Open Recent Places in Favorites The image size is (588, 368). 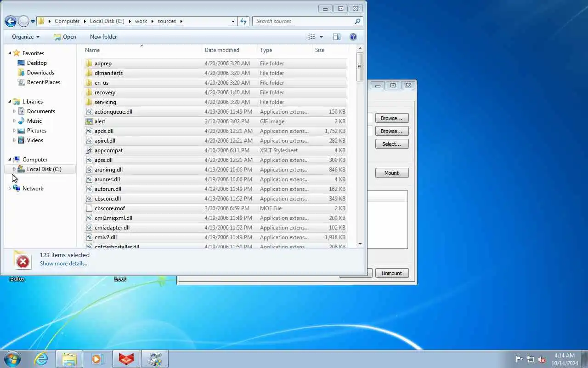(44, 82)
